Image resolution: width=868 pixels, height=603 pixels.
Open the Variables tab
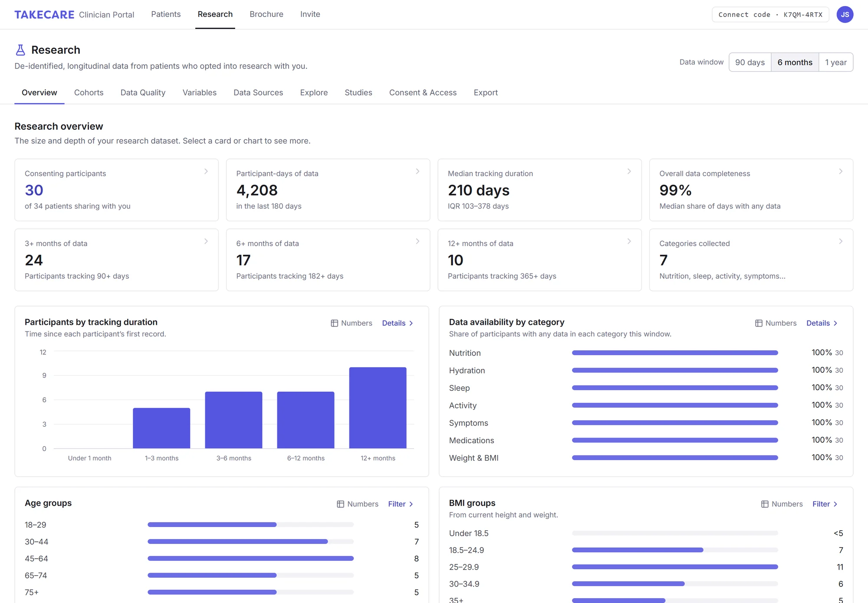(200, 92)
